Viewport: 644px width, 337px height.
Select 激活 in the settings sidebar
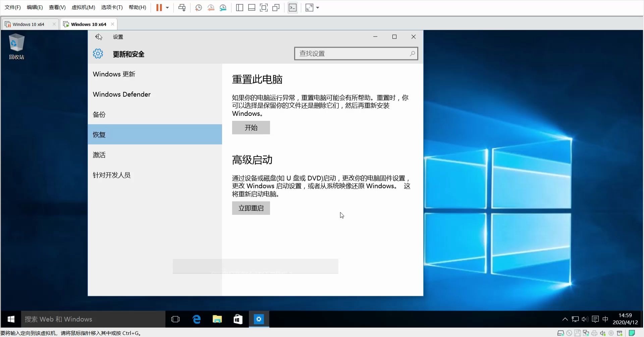point(99,155)
